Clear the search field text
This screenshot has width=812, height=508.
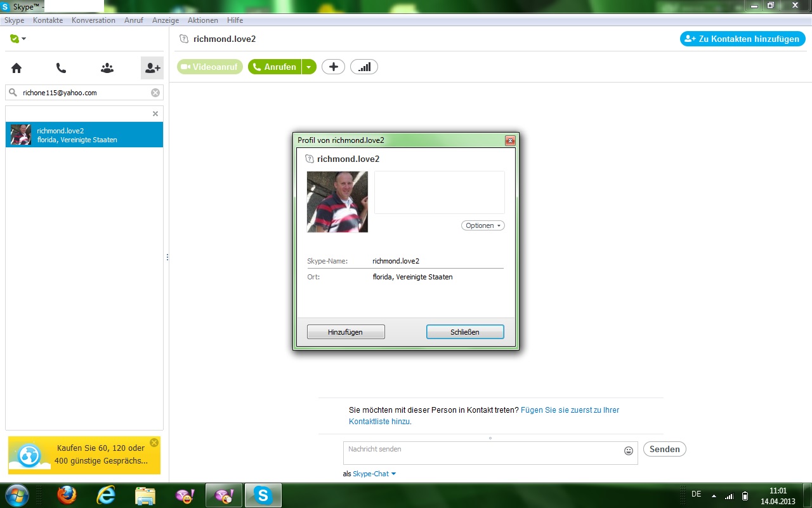click(x=155, y=93)
